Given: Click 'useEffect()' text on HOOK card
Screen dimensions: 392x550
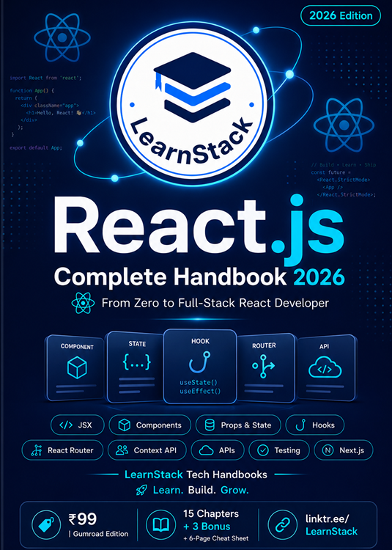Looking at the screenshot, I should [200, 391].
